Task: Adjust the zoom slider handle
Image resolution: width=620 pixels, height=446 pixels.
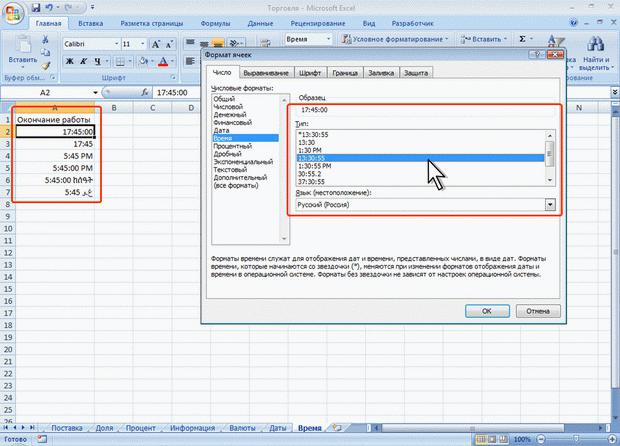Action: pyautogui.click(x=576, y=439)
